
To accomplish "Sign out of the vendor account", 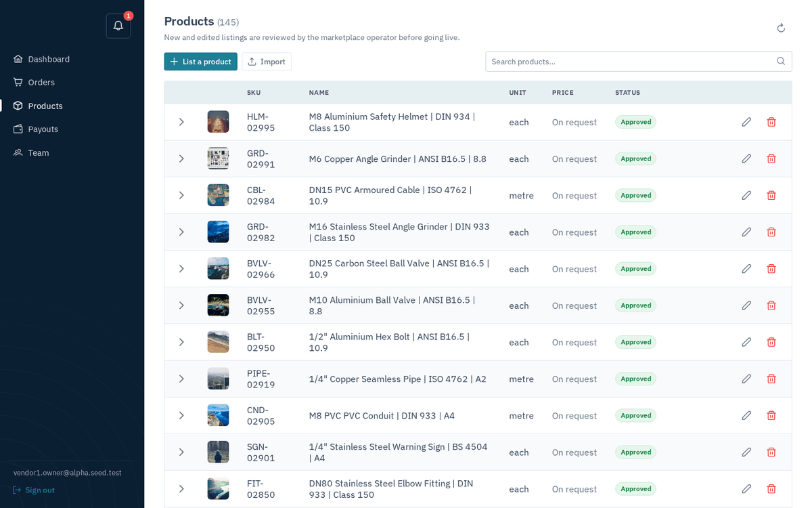I will click(x=34, y=490).
